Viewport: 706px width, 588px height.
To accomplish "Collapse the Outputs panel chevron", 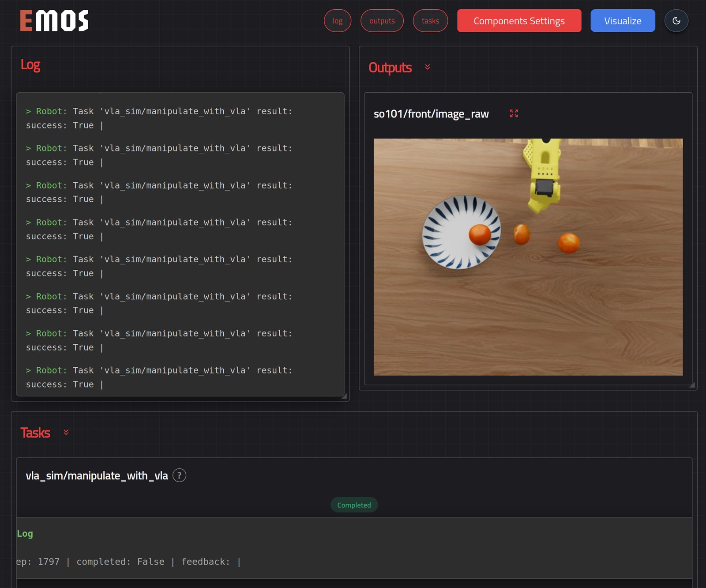I will 428,67.
